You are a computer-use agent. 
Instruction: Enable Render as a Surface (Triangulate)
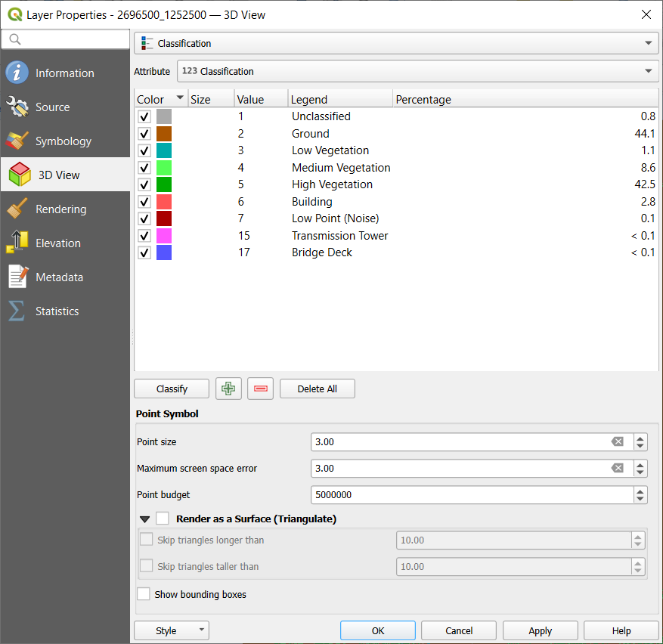point(163,519)
